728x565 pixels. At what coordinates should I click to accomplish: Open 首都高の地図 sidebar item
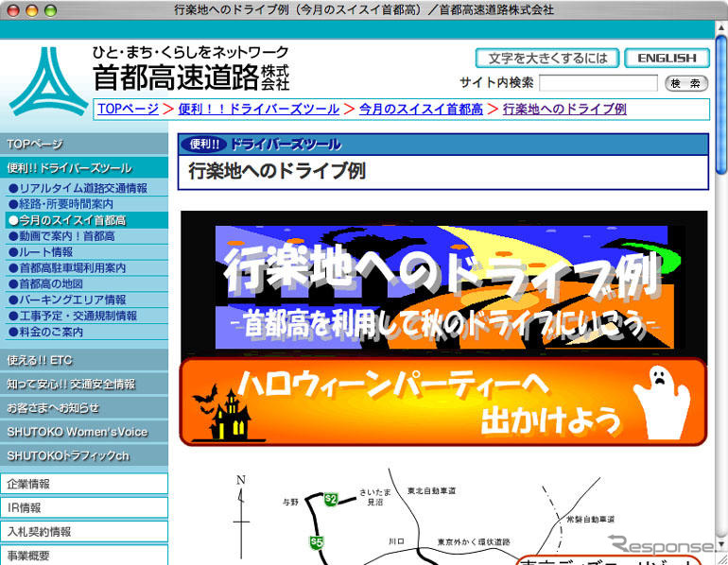(x=87, y=283)
